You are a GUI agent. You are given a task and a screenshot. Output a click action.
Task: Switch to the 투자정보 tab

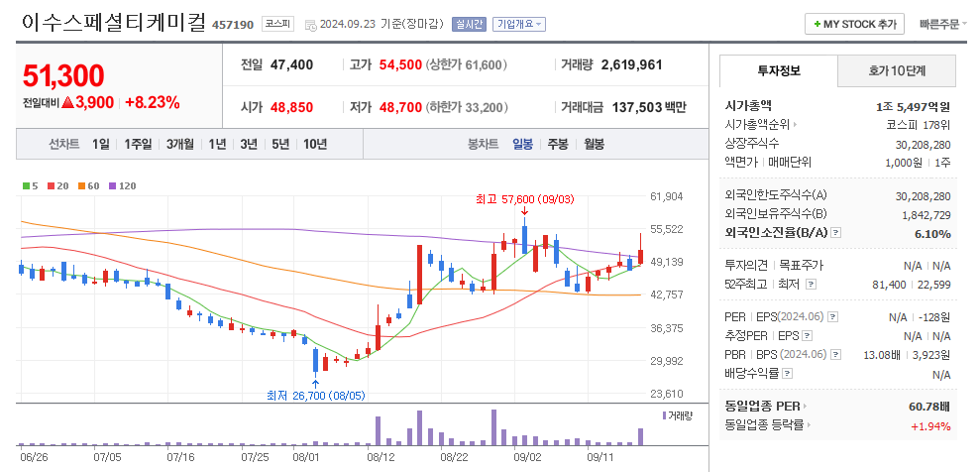(778, 70)
